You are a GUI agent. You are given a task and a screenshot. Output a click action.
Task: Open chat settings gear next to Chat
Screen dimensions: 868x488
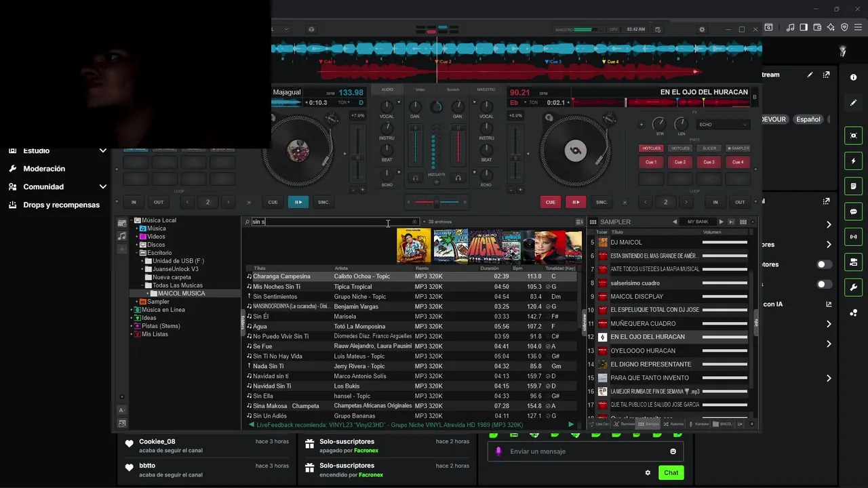click(x=648, y=472)
